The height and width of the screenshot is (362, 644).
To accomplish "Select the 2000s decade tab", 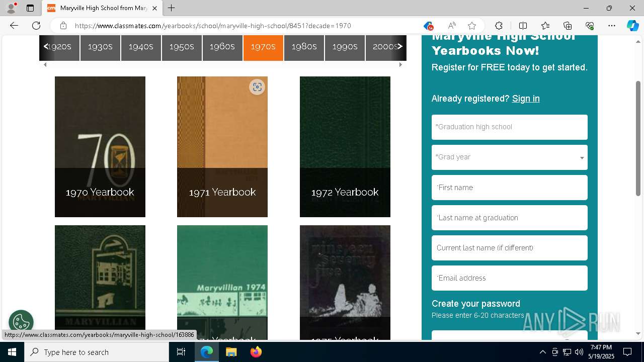I will [x=385, y=46].
